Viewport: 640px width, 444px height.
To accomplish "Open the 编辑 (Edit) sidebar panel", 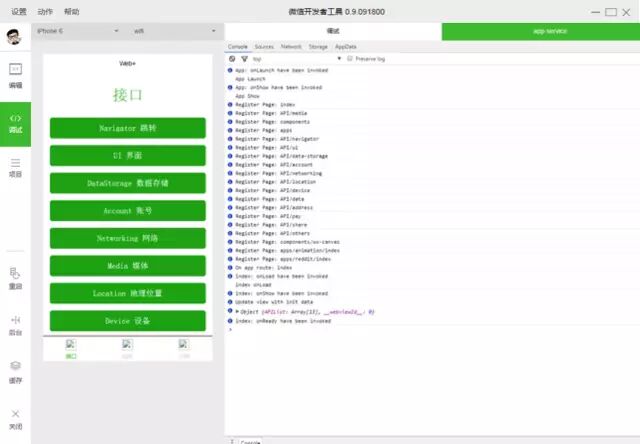I will click(x=16, y=75).
